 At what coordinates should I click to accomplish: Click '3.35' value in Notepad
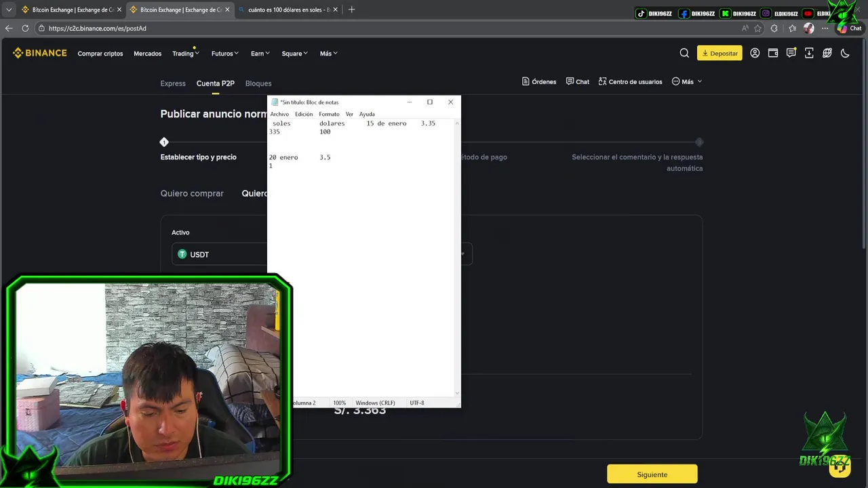[428, 123]
